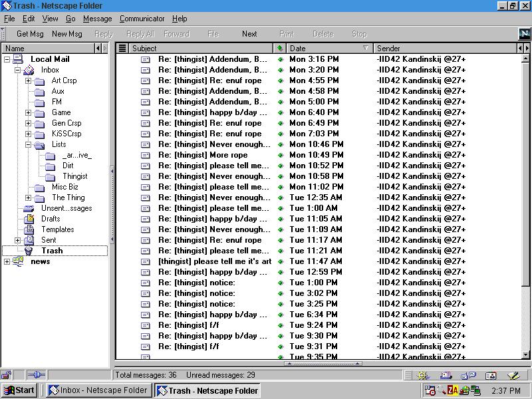Open the Edit menu
Viewport: 532px width, 399px height.
click(x=29, y=19)
